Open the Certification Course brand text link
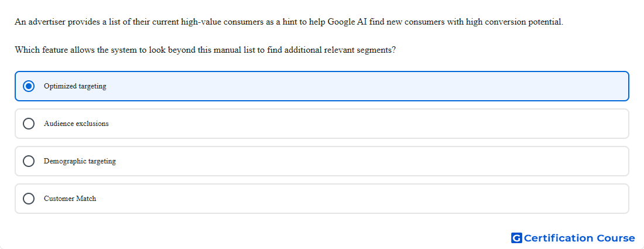 tap(580, 238)
